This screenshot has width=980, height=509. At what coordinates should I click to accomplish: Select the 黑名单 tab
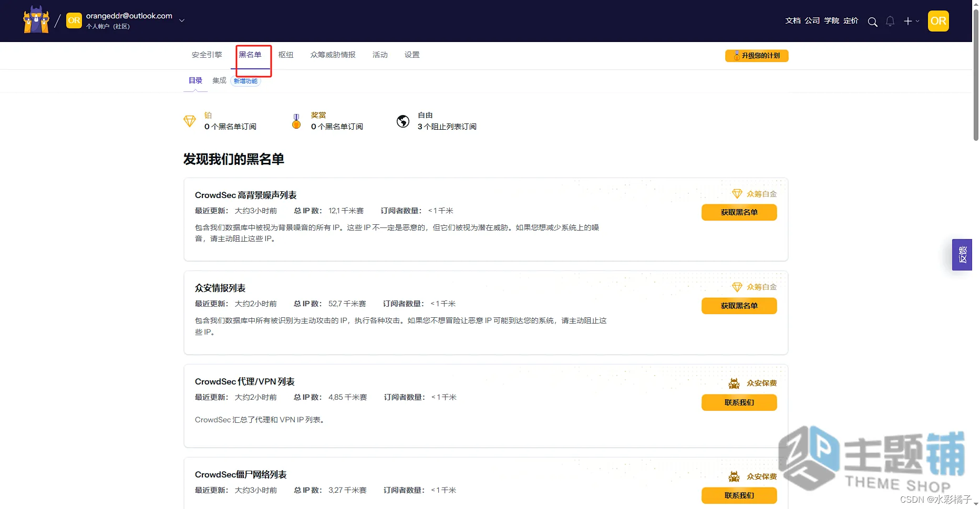click(x=250, y=55)
